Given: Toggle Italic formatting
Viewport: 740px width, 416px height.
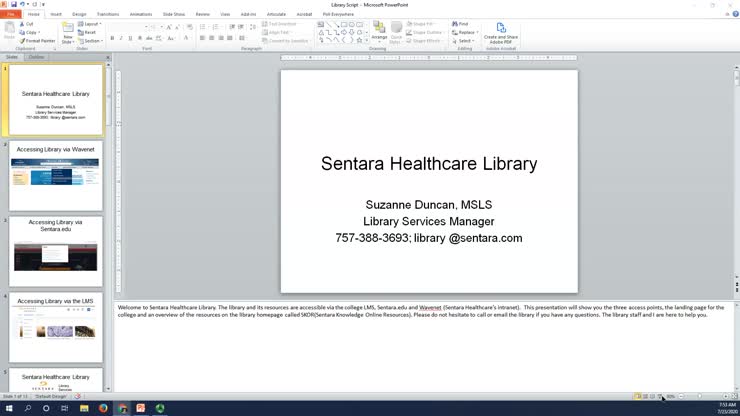Looking at the screenshot, I should click(121, 38).
